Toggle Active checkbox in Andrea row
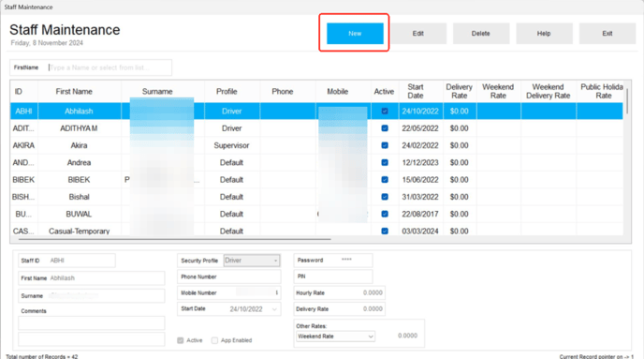This screenshot has width=644, height=359. [x=385, y=162]
